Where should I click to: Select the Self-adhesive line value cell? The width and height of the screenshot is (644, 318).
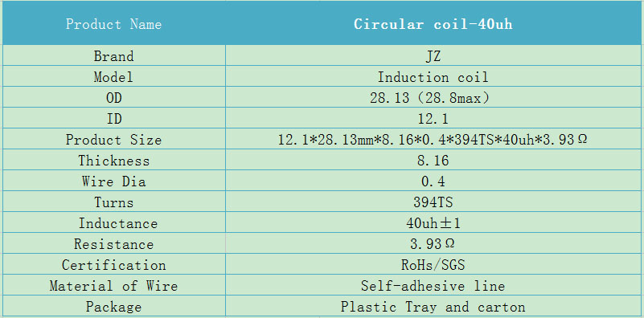(433, 286)
